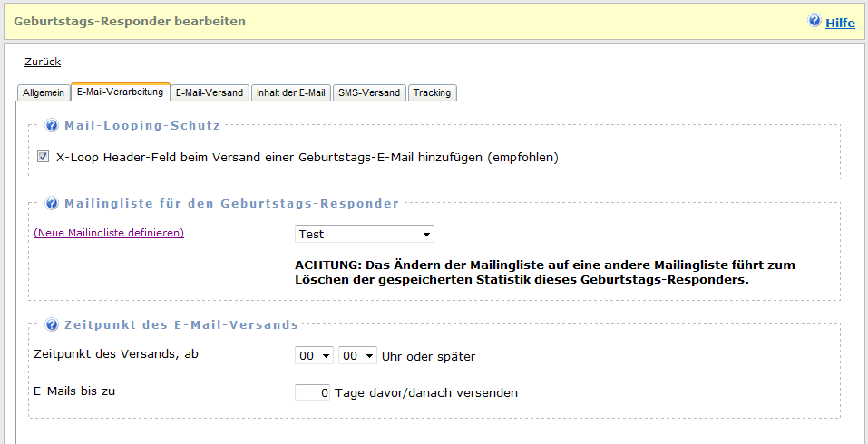The image size is (868, 444).
Task: Click the X-Loop Header-Feld label text
Action: pyautogui.click(x=307, y=157)
